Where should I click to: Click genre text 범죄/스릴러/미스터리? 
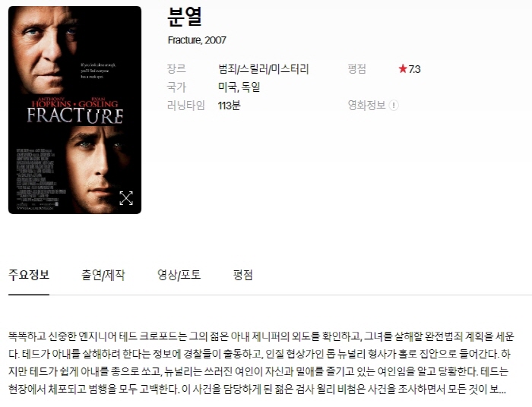(263, 69)
